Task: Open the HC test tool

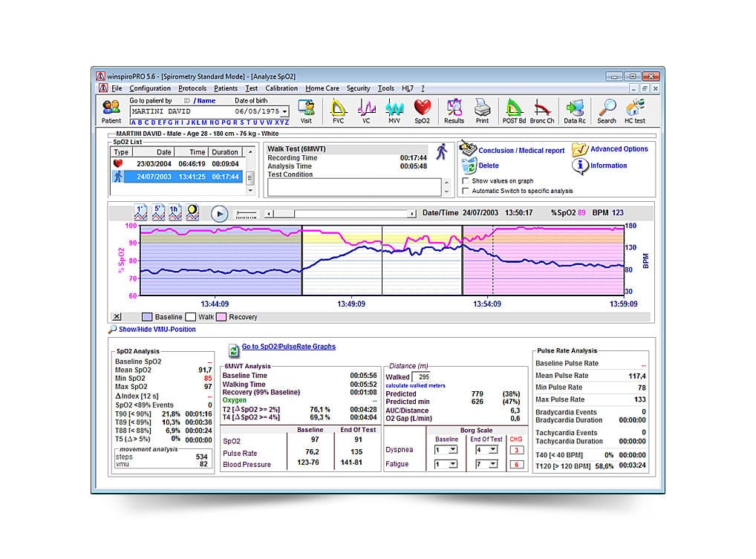Action: [x=634, y=111]
